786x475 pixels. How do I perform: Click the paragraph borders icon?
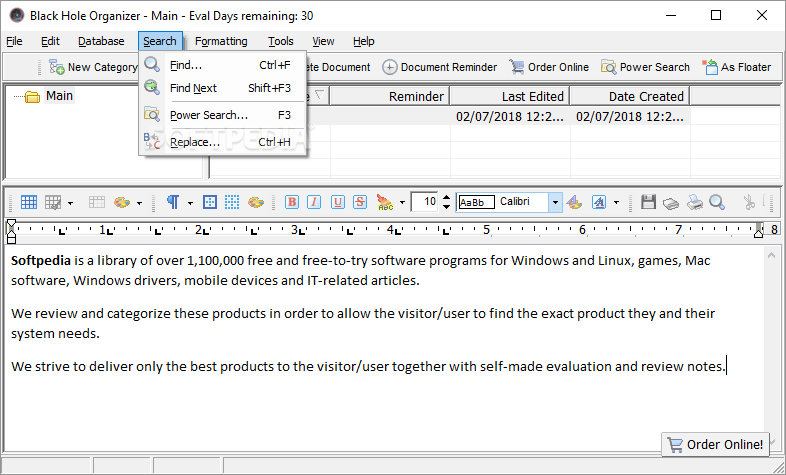(x=210, y=202)
